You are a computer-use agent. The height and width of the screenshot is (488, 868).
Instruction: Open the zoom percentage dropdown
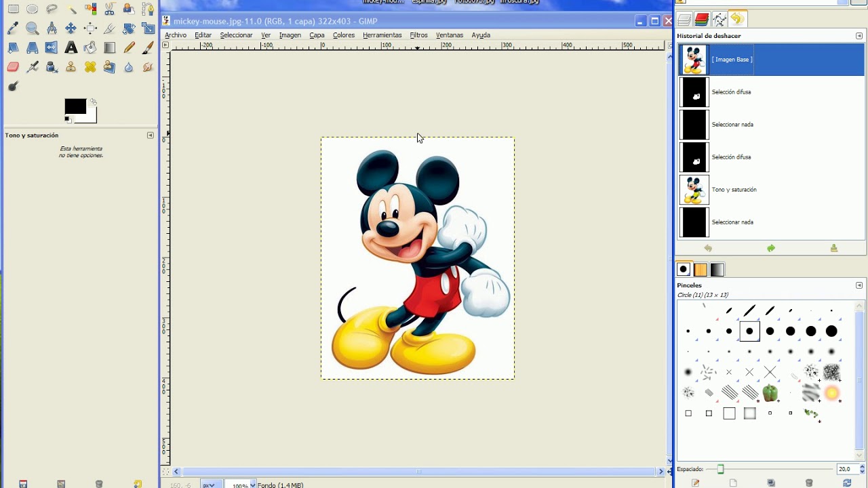(253, 485)
